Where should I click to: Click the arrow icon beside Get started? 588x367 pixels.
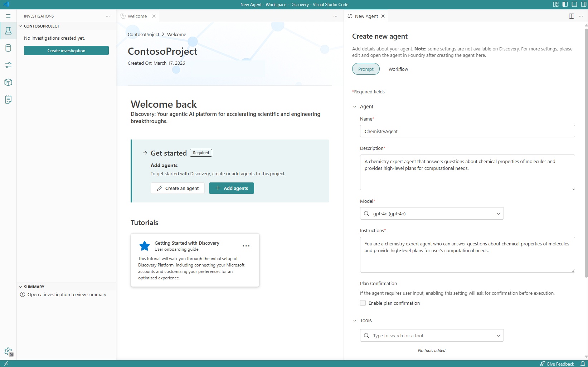[145, 153]
